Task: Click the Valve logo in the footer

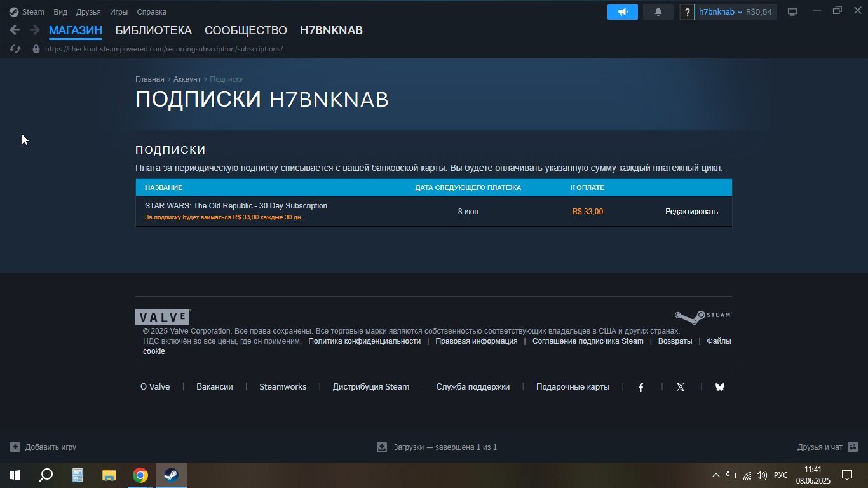Action: pos(163,318)
